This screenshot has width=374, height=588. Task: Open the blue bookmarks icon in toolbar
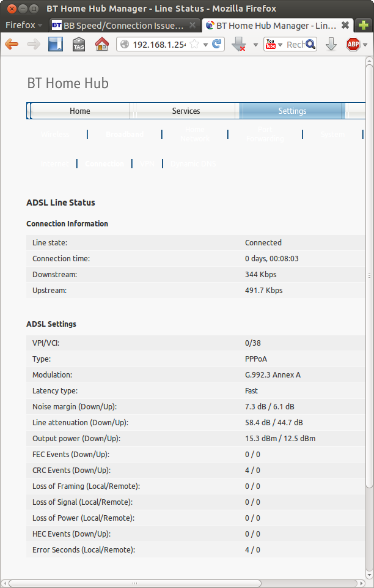56,44
